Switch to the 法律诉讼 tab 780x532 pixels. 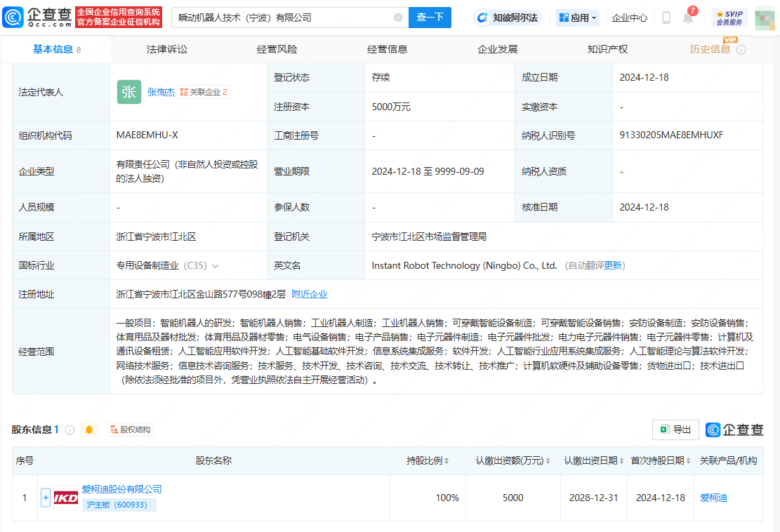pos(166,49)
